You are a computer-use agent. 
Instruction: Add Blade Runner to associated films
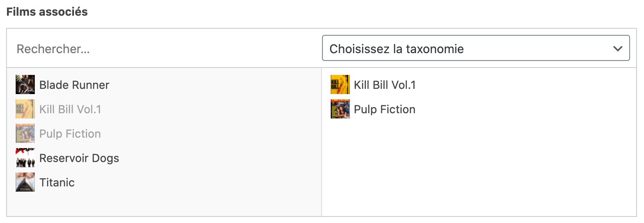[x=74, y=85]
